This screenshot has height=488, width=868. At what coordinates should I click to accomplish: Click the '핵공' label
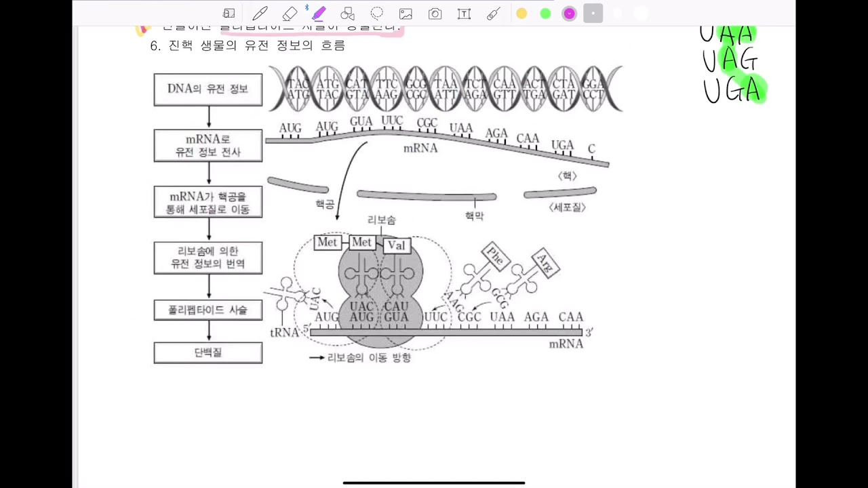325,204
